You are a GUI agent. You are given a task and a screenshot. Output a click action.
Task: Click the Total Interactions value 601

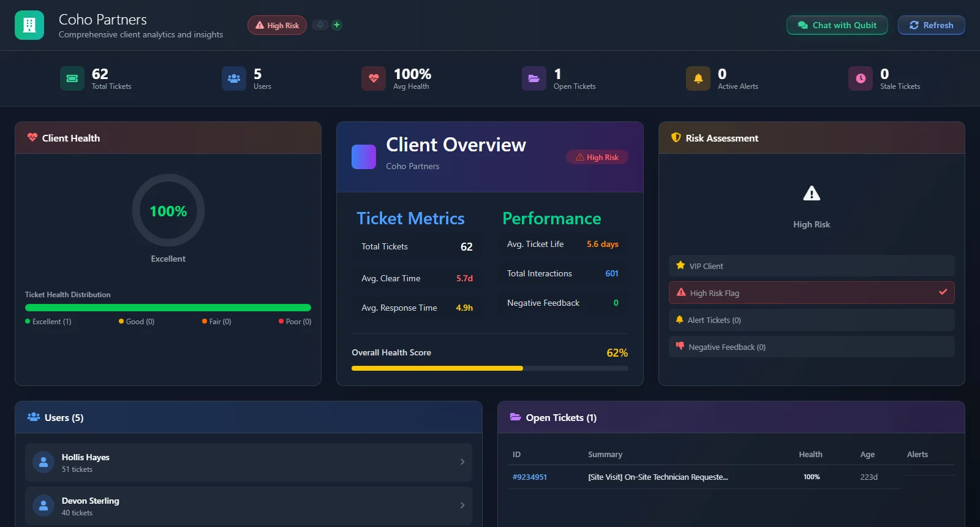[612, 273]
